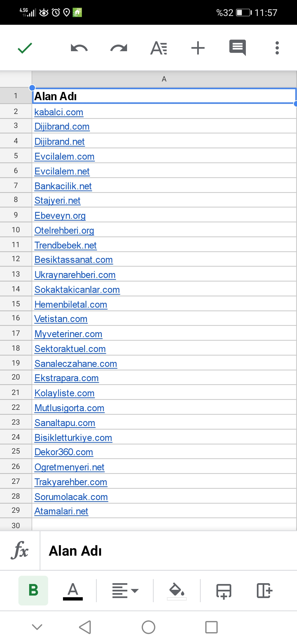Undo the last action
Screen dimensions: 297x644
click(x=79, y=48)
